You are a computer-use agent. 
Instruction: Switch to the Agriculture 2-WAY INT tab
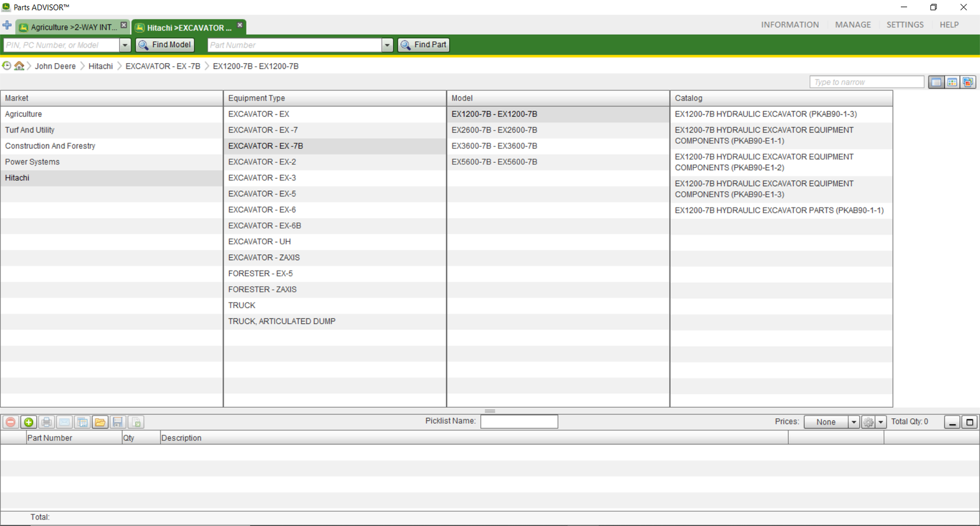point(73,27)
